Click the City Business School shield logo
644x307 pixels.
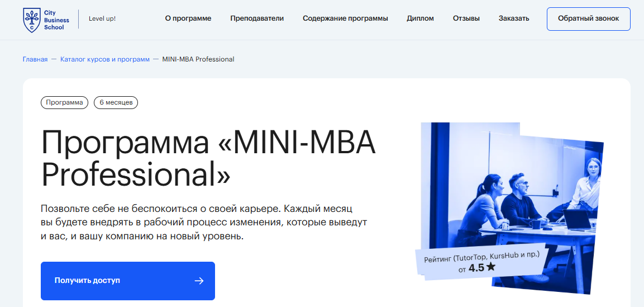pos(31,19)
